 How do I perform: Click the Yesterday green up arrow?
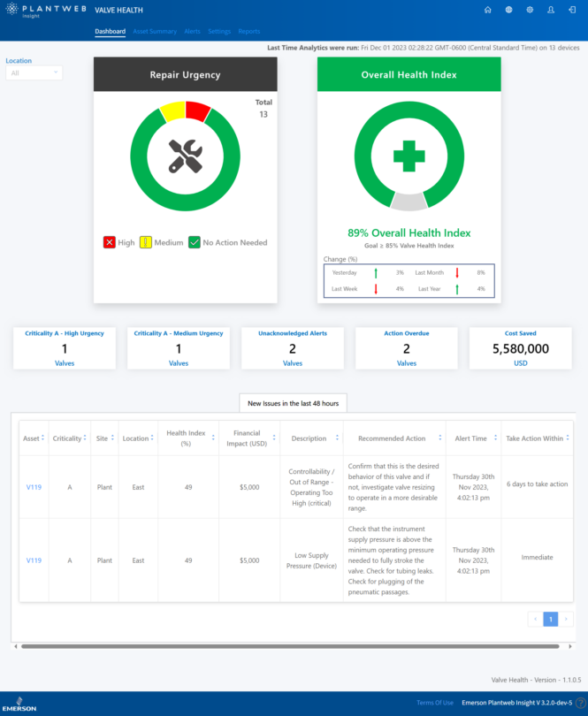376,273
